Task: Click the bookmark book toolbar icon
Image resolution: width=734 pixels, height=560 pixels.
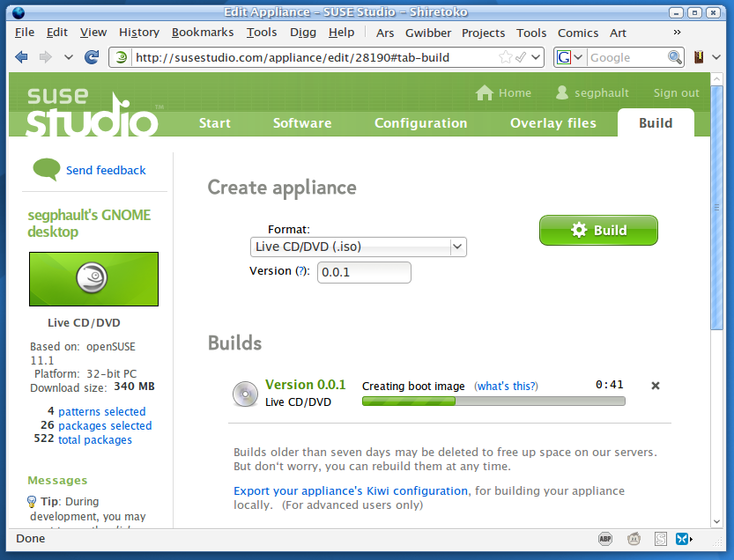Action: 699,57
